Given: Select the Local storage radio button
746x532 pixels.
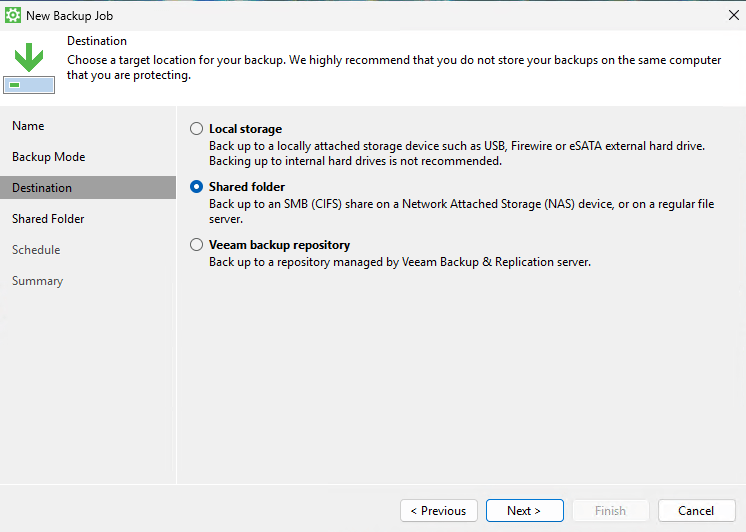Looking at the screenshot, I should [196, 129].
